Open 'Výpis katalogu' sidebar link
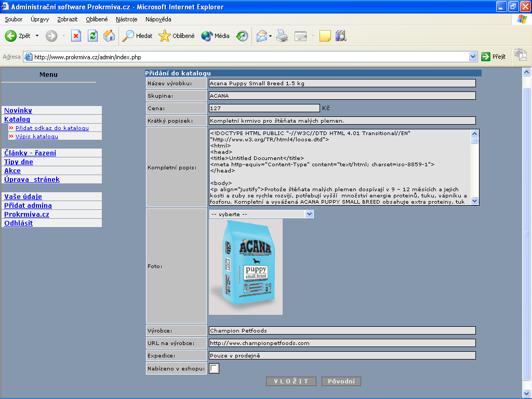 pyautogui.click(x=37, y=137)
